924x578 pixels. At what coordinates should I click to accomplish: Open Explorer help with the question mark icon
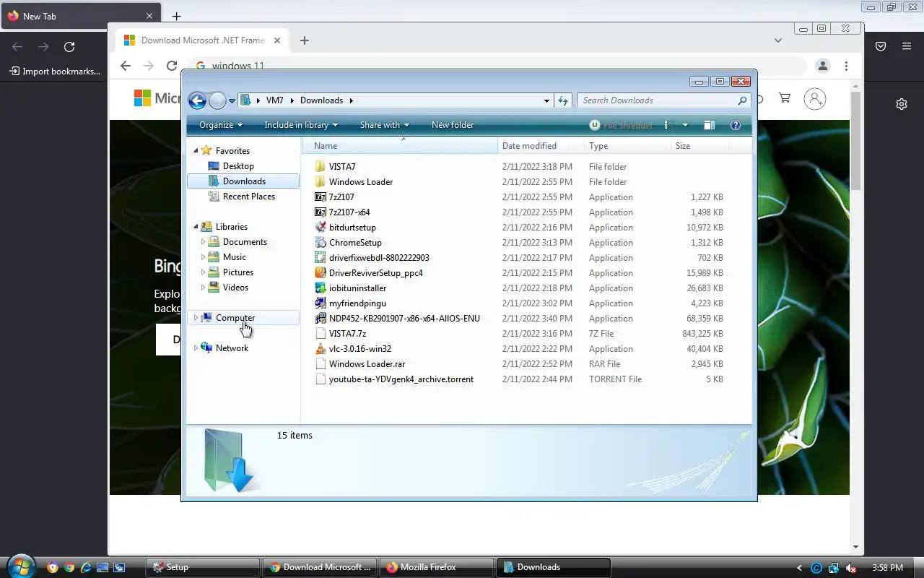736,125
